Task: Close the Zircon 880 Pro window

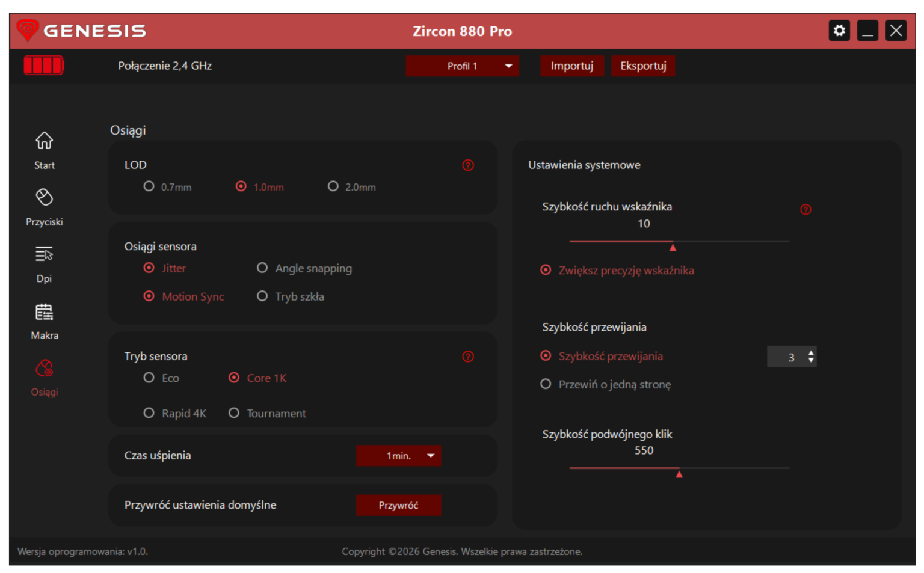Action: point(896,31)
